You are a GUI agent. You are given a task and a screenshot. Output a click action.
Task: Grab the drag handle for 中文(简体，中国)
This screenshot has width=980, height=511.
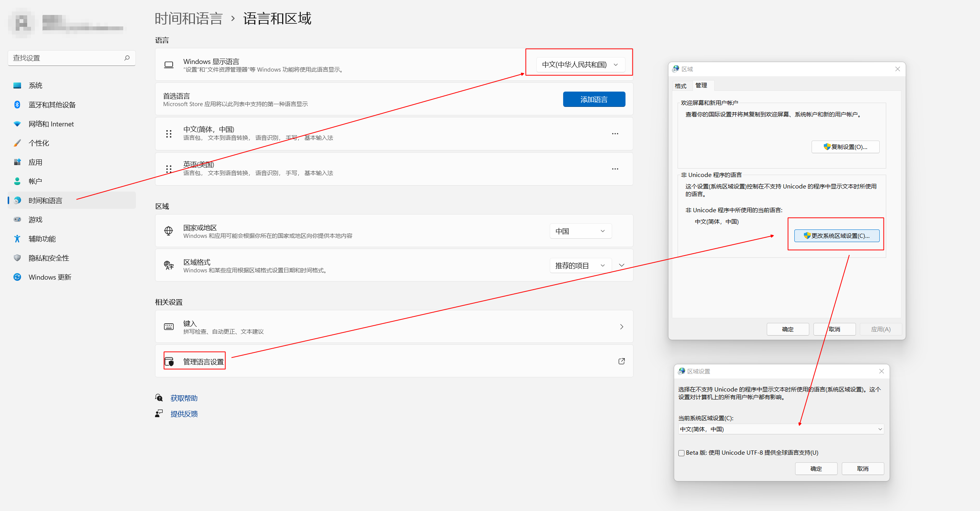169,134
